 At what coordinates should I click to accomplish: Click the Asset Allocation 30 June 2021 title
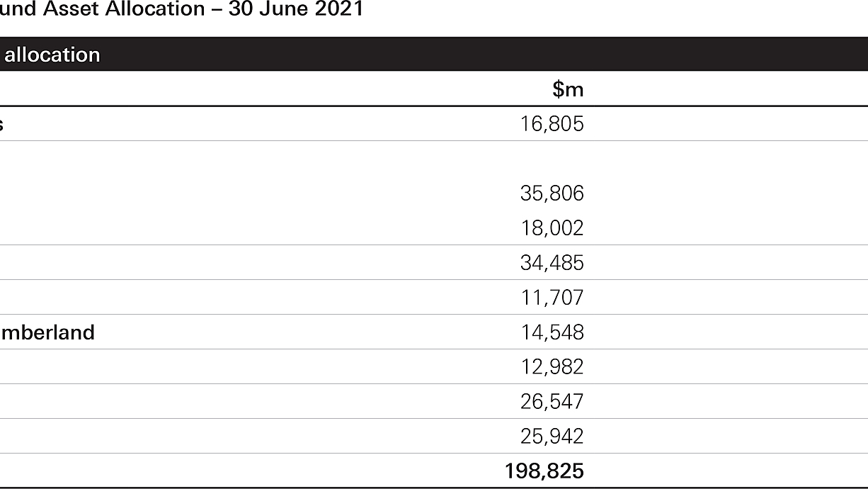pyautogui.click(x=181, y=10)
